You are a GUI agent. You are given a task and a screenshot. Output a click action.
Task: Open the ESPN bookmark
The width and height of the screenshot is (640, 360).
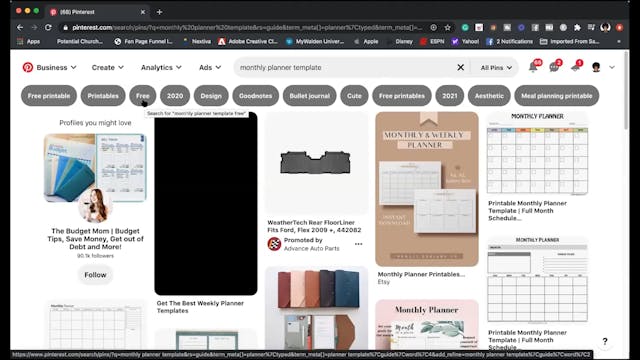(432, 41)
